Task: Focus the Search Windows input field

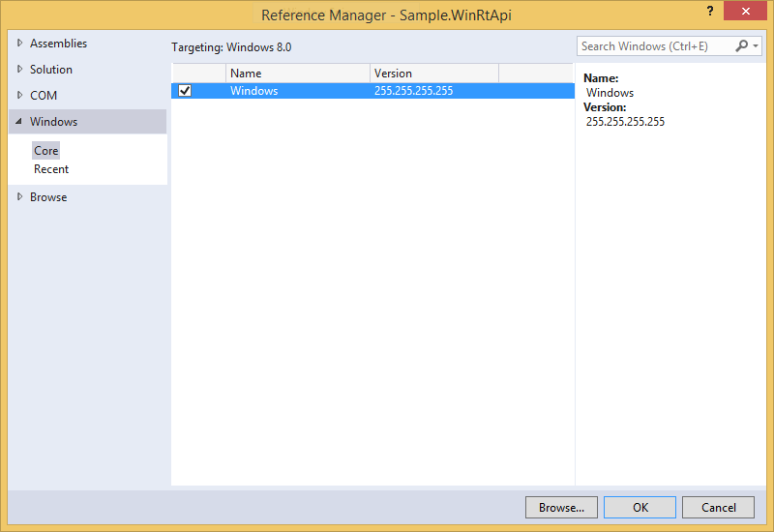Action: tap(653, 46)
